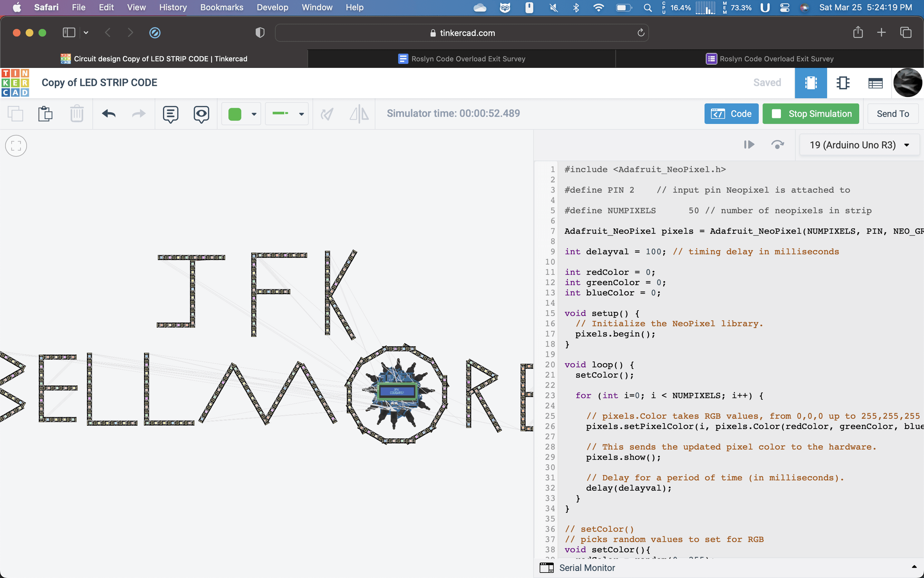Open the Notes annotation tool
Image resolution: width=924 pixels, height=578 pixels.
(170, 114)
